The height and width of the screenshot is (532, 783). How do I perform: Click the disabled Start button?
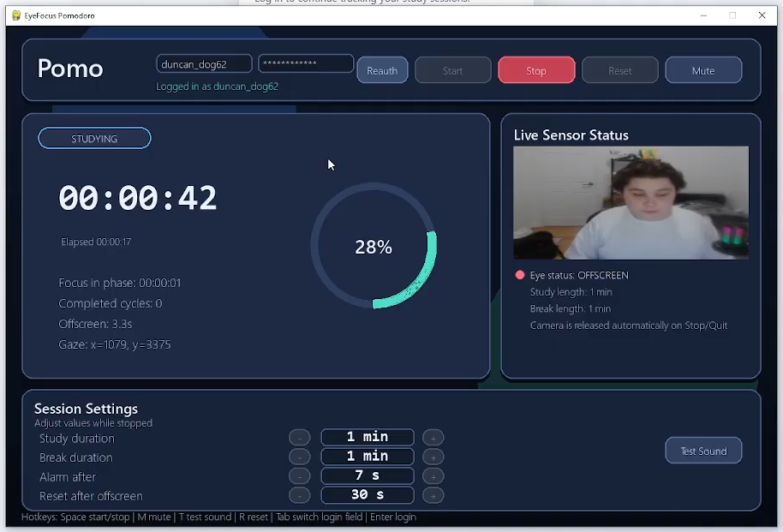[452, 70]
